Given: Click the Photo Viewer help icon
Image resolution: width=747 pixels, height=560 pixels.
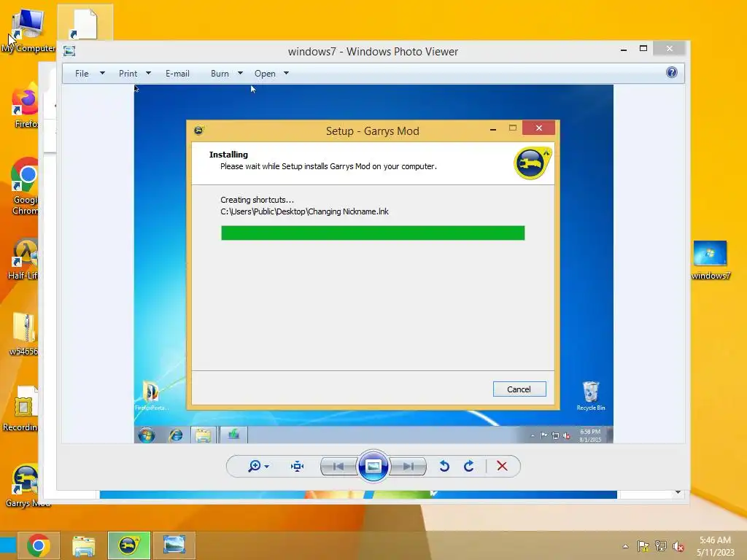Looking at the screenshot, I should click(x=672, y=72).
